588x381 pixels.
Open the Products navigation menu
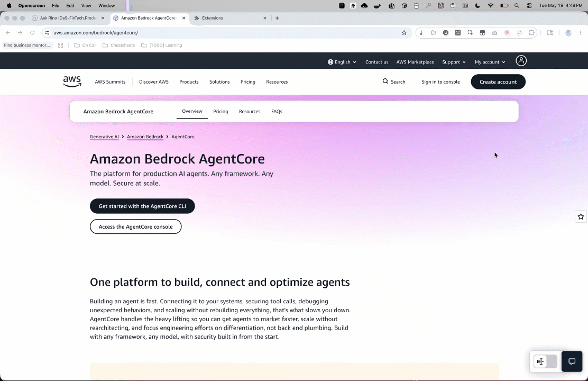(x=189, y=82)
